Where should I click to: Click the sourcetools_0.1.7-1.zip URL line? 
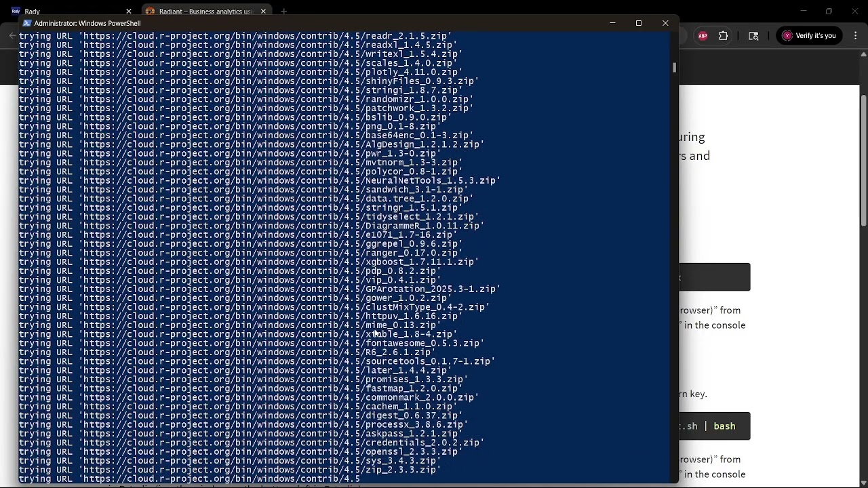(x=257, y=361)
